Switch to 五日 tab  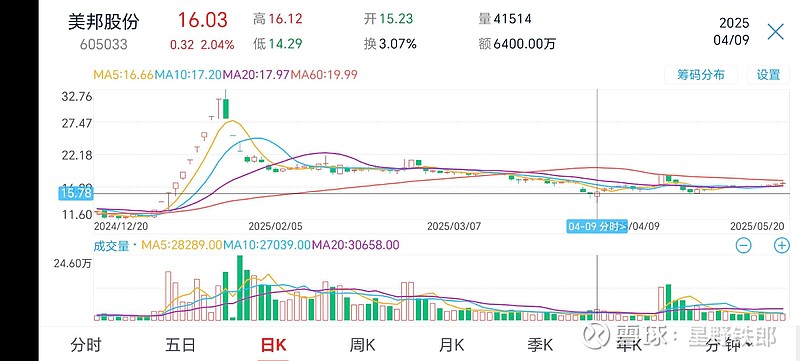pos(180,345)
